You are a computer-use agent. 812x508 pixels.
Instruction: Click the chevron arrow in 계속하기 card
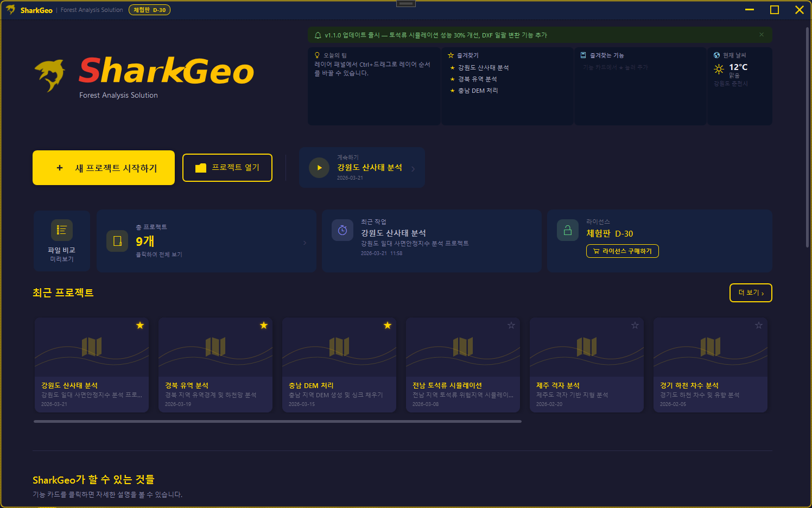(413, 169)
